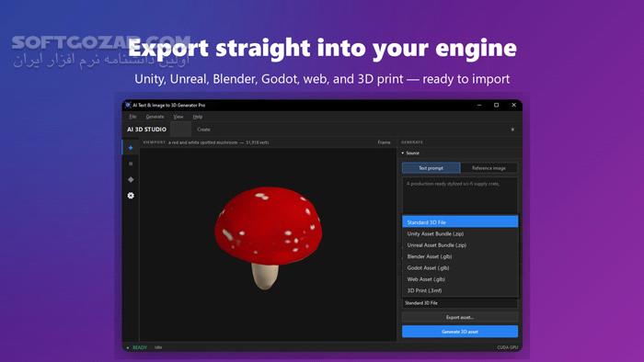Click Export asset... button
This screenshot has height=362, width=644.
tap(460, 317)
